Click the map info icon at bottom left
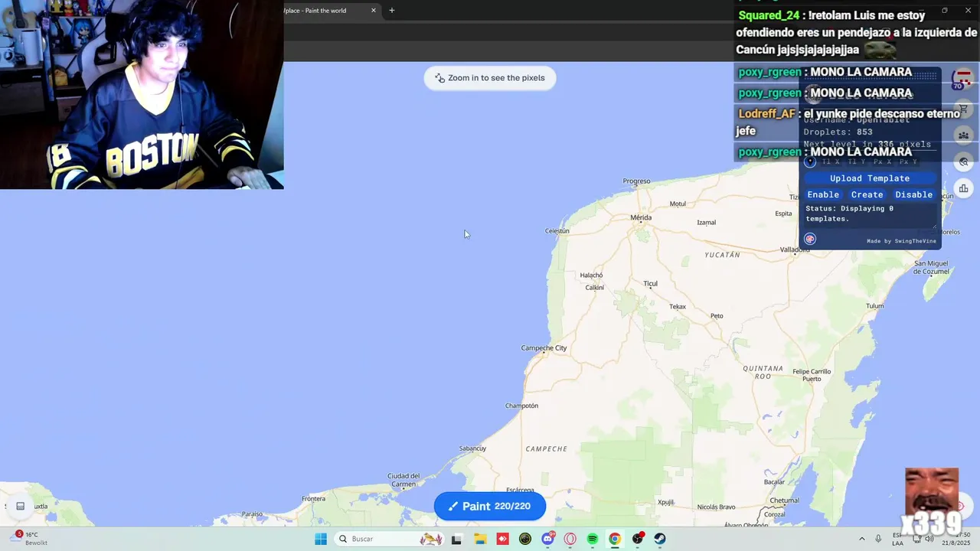 click(x=21, y=506)
